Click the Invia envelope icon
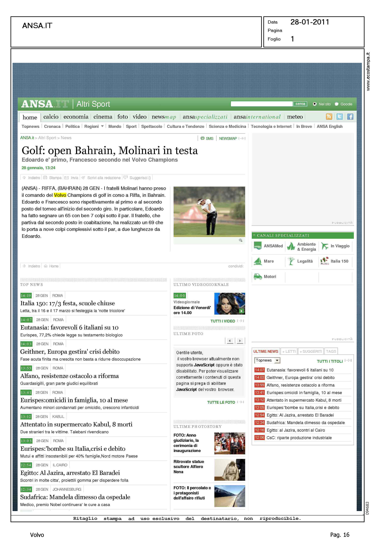The width and height of the screenshot is (392, 550). (67, 178)
